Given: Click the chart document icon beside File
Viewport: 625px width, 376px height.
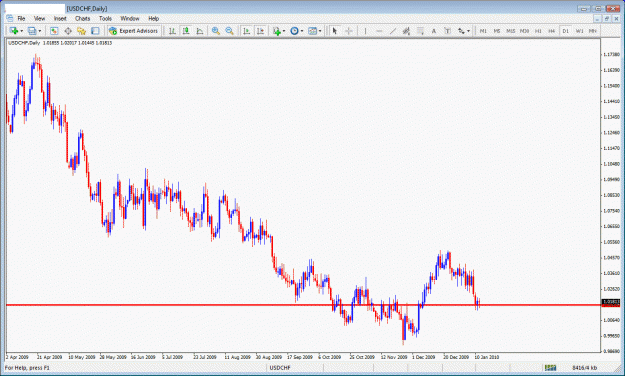Looking at the screenshot, I should [x=10, y=18].
